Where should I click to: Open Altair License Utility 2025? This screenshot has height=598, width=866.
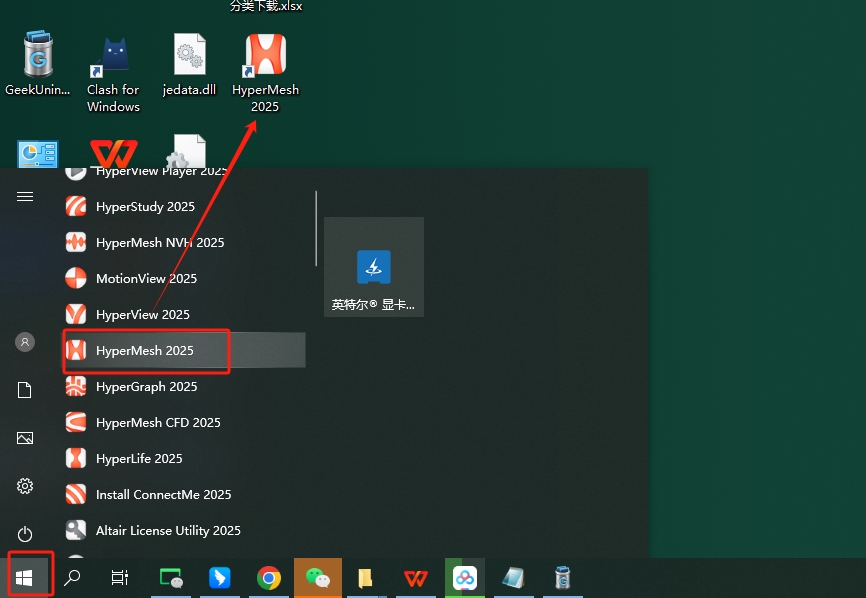click(183, 530)
